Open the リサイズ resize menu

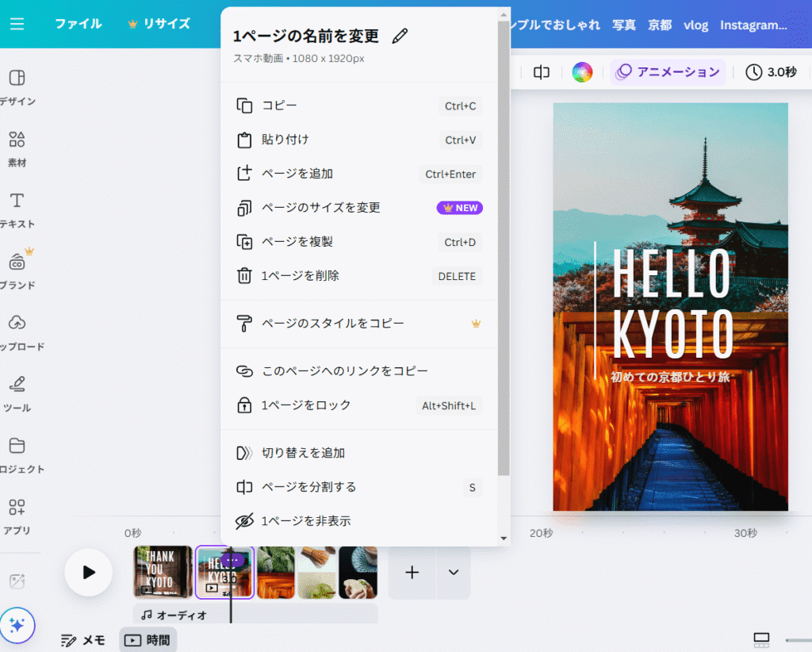tap(159, 24)
